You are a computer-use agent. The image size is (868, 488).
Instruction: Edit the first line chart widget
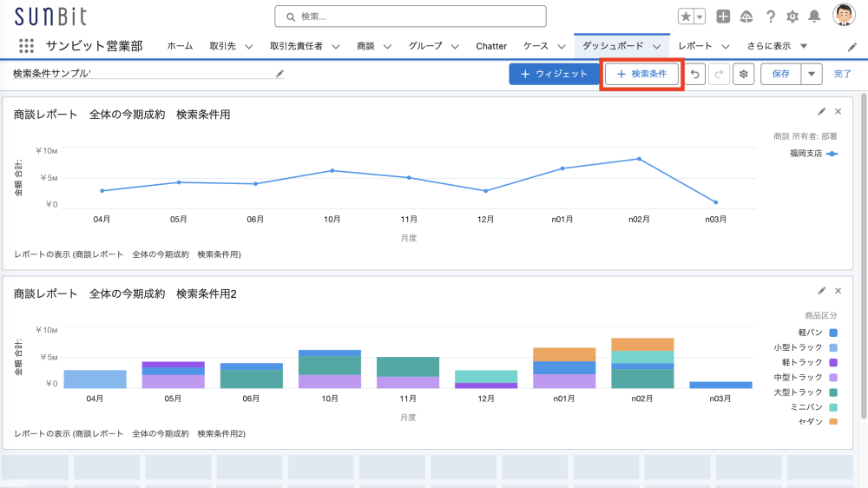822,111
